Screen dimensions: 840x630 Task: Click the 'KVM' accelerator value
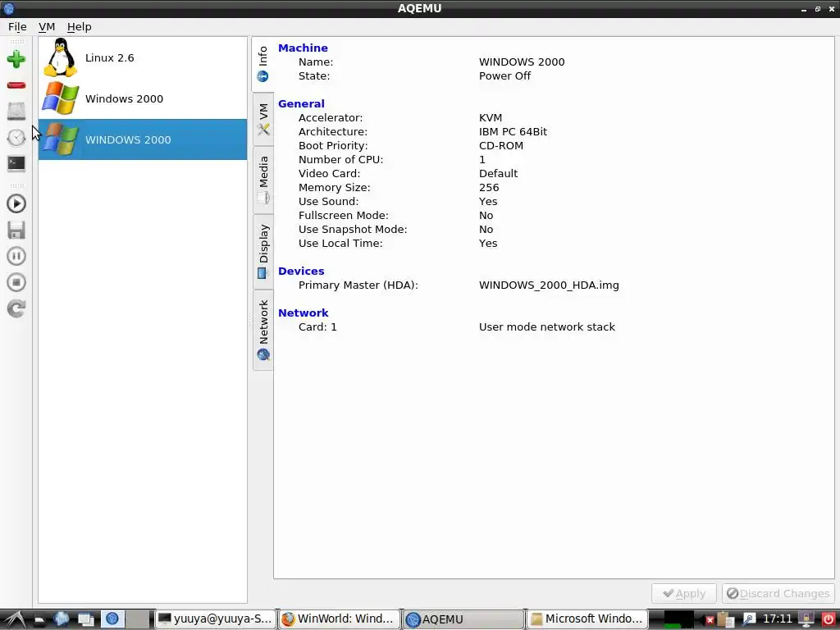491,118
